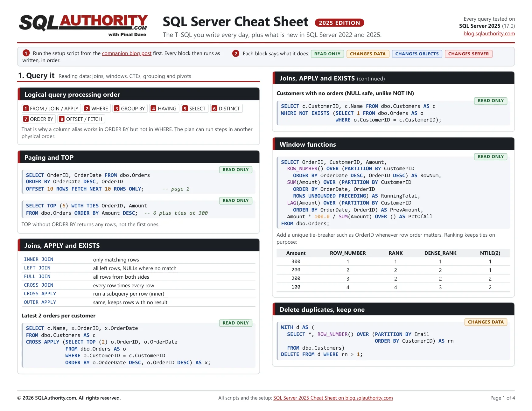Click the CROSS APPLY row
The width and height of the screenshot is (532, 411).
coord(139,294)
